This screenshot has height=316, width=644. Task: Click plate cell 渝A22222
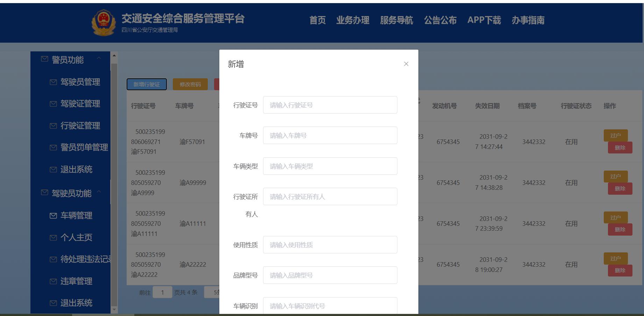(x=193, y=265)
